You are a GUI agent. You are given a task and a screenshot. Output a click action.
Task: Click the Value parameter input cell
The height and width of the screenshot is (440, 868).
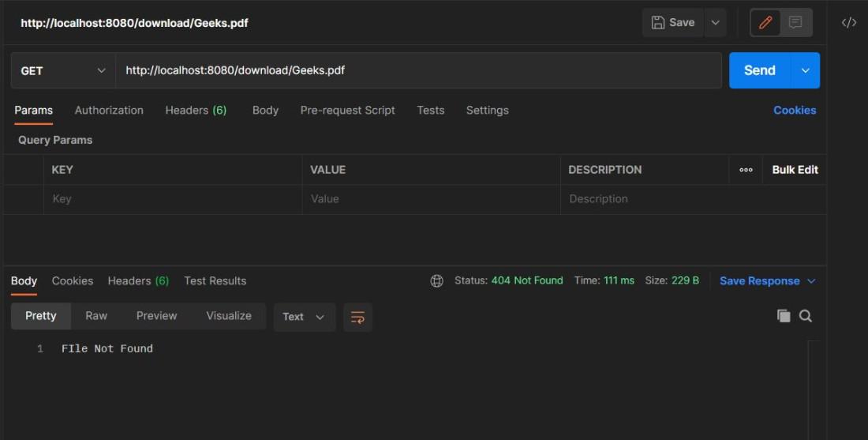(431, 199)
